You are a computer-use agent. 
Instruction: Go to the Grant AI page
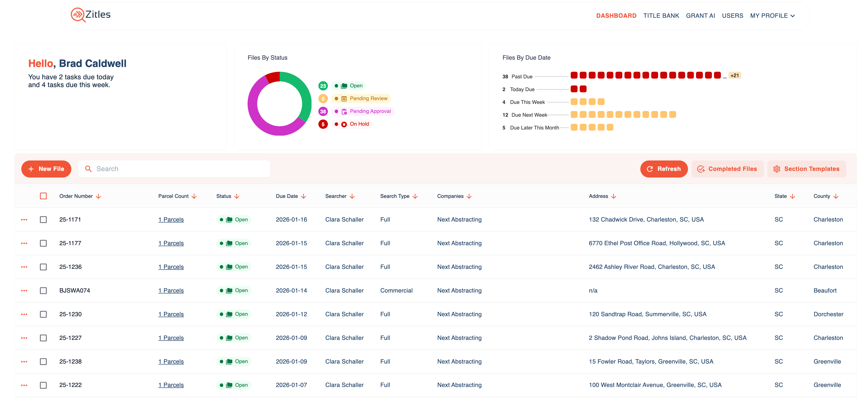(x=700, y=16)
